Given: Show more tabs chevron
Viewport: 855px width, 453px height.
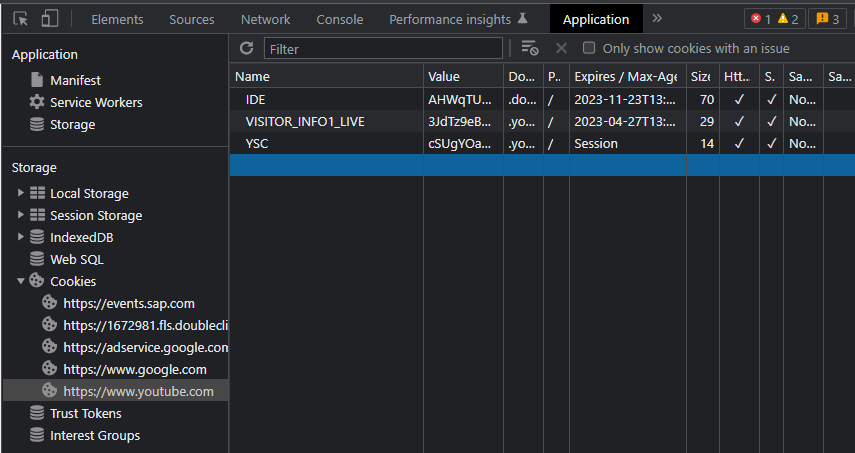Looking at the screenshot, I should (x=657, y=19).
